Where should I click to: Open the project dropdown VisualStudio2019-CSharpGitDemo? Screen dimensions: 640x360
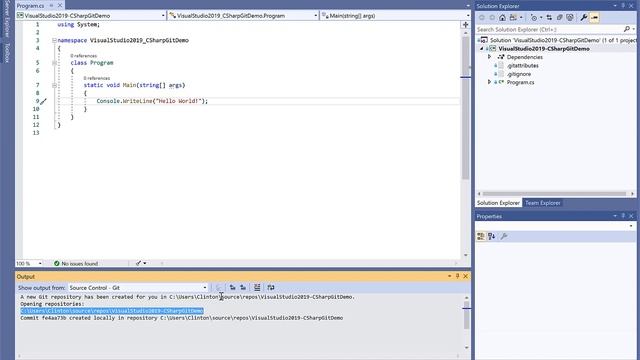tap(163, 16)
